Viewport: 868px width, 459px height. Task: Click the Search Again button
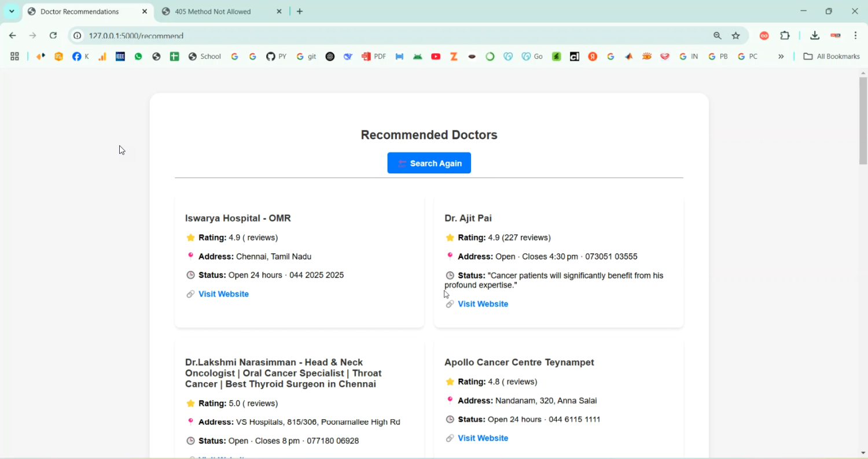(x=429, y=162)
